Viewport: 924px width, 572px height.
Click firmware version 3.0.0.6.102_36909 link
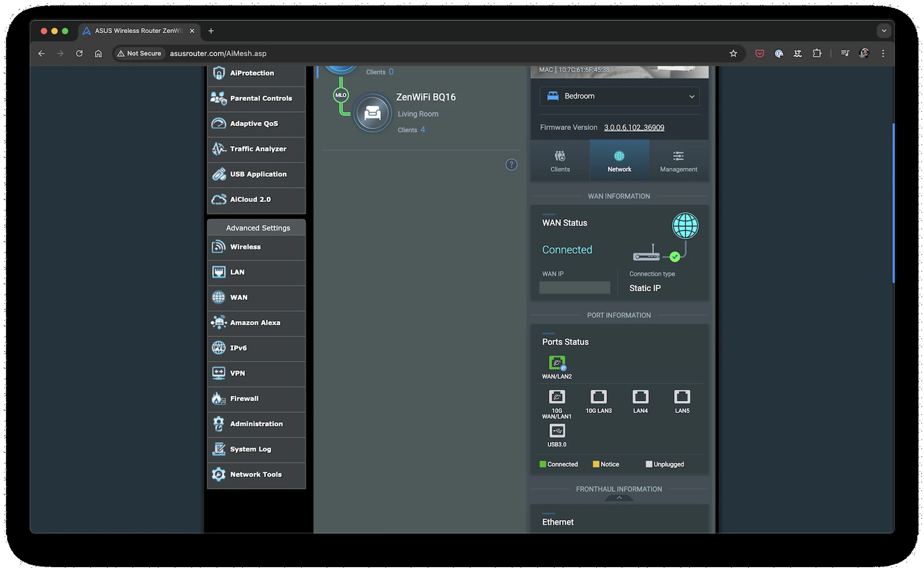[x=634, y=127]
